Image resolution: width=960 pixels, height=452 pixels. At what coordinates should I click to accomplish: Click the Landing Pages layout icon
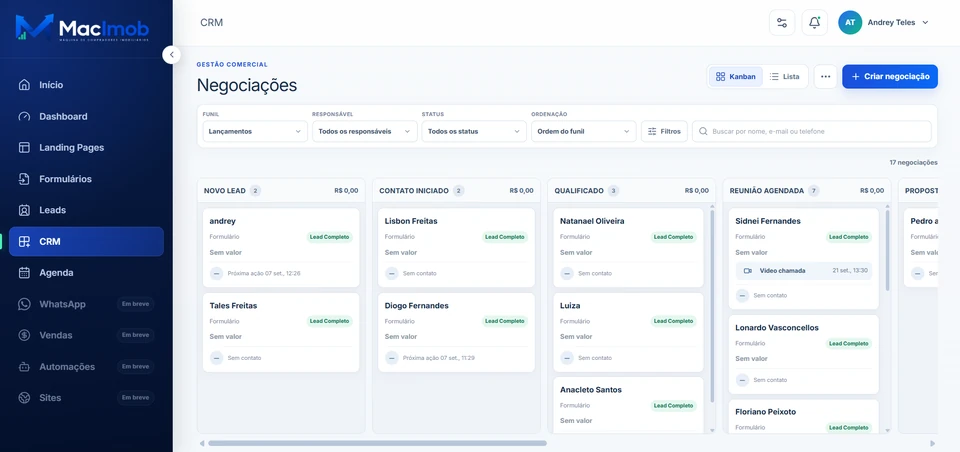[24, 148]
